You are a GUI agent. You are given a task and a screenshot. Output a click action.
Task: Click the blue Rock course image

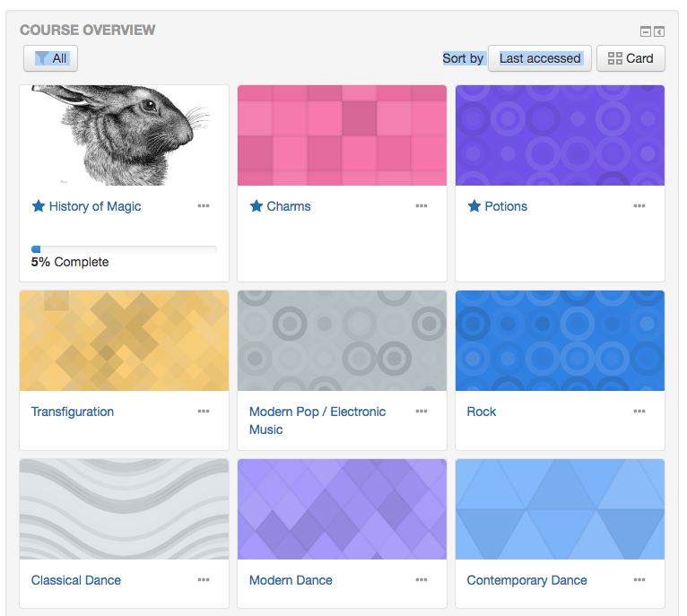pyautogui.click(x=560, y=341)
